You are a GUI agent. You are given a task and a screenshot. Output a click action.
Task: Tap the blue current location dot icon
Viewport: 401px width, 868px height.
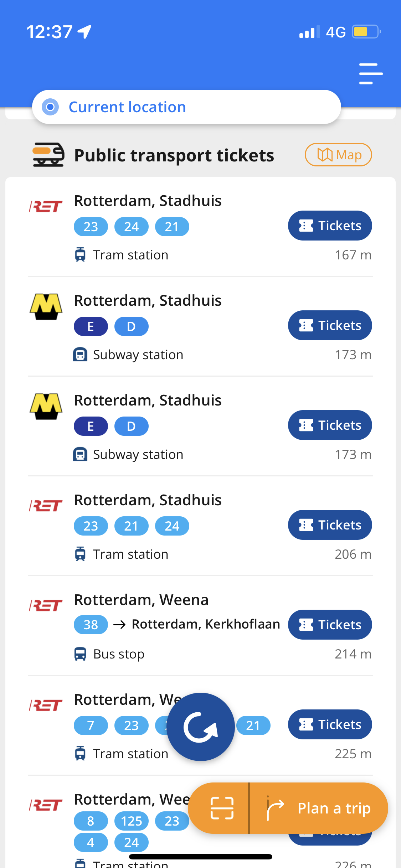point(50,107)
